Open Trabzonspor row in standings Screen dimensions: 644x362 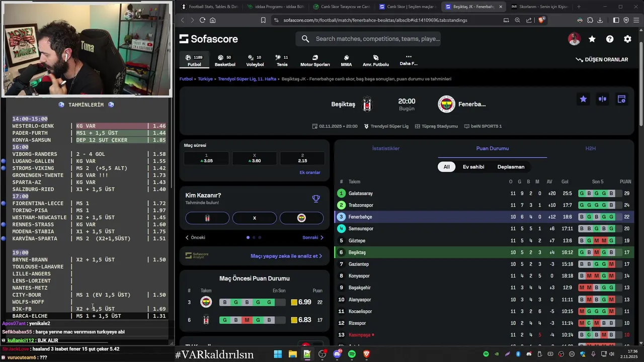coord(484,205)
